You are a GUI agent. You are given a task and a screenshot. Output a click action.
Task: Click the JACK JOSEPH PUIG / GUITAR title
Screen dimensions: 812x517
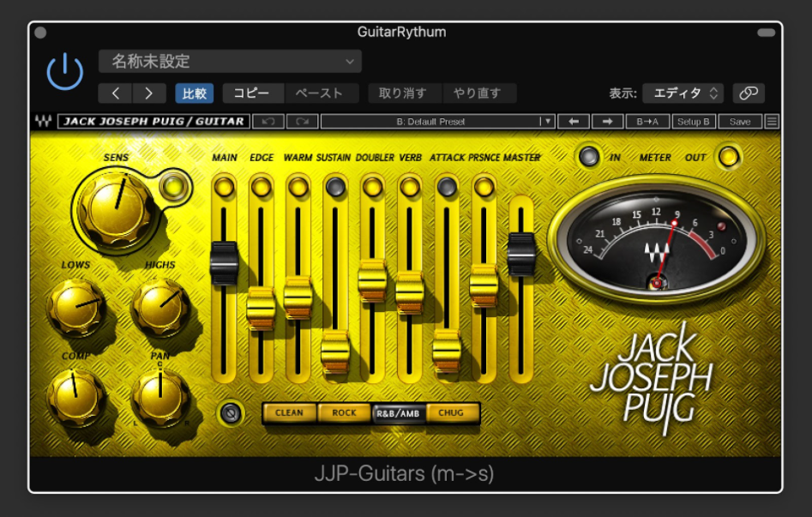[153, 121]
